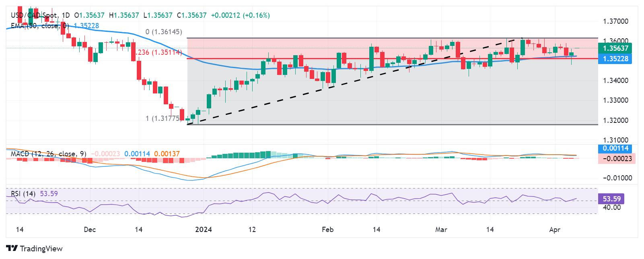The height and width of the screenshot is (259, 644).
Task: Click the TradingView logo icon
Action: point(12,249)
